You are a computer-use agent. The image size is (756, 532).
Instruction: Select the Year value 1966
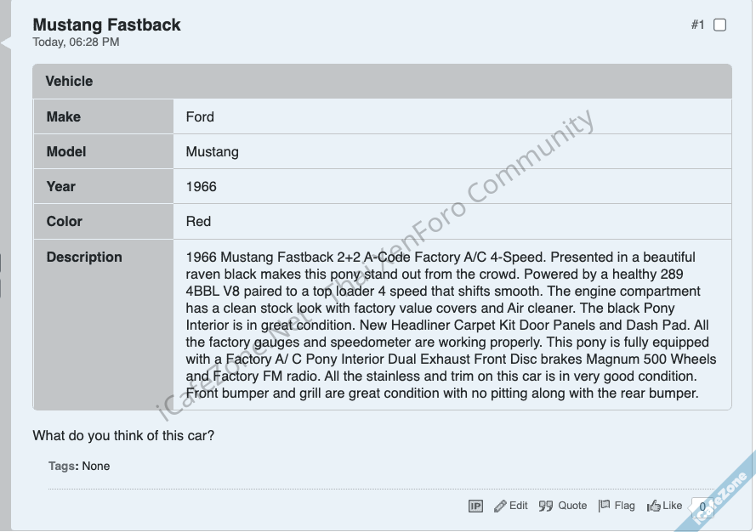[x=201, y=186]
